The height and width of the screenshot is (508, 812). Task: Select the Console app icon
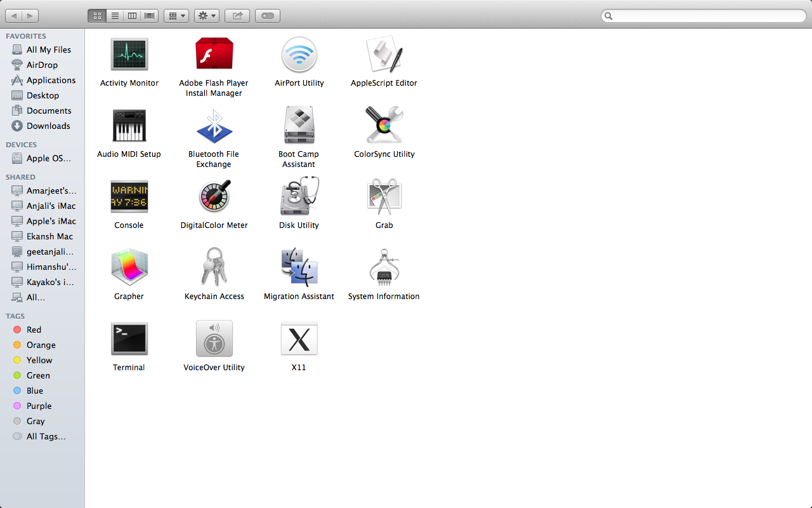129,196
